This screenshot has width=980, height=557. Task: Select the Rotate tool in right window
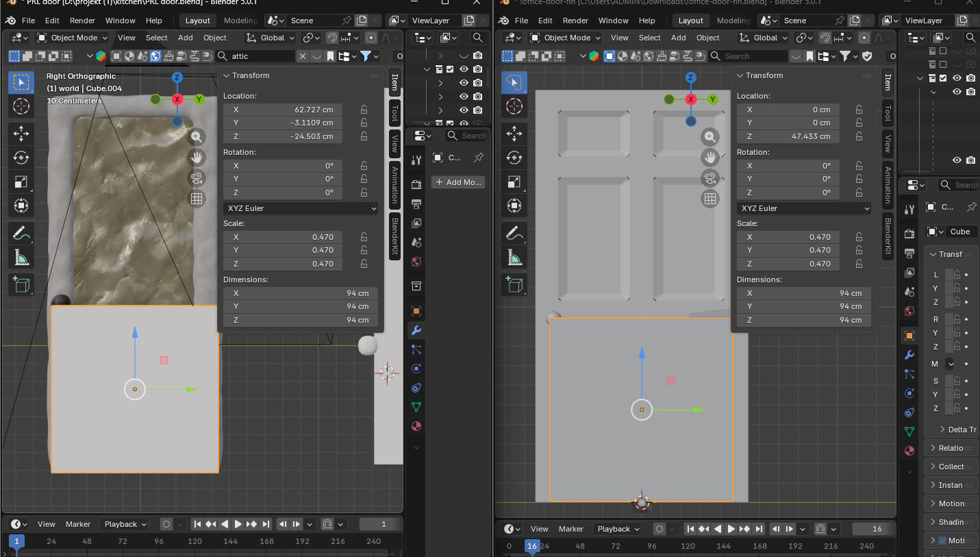[x=514, y=158]
